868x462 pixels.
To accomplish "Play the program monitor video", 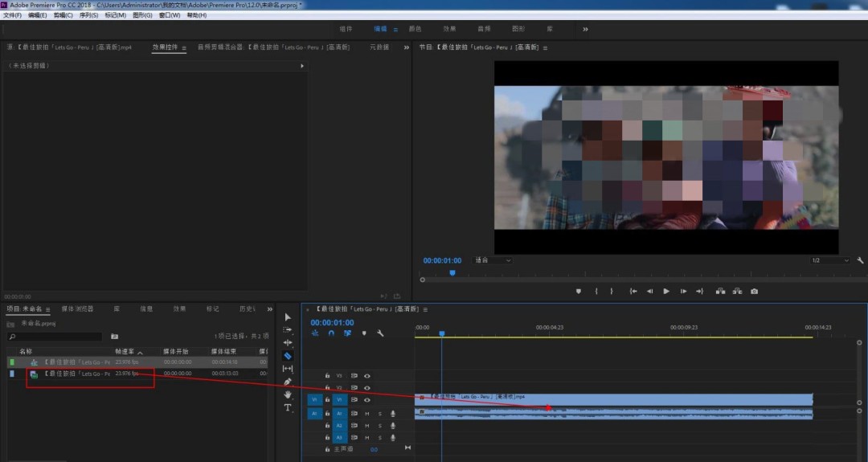I will pyautogui.click(x=666, y=292).
